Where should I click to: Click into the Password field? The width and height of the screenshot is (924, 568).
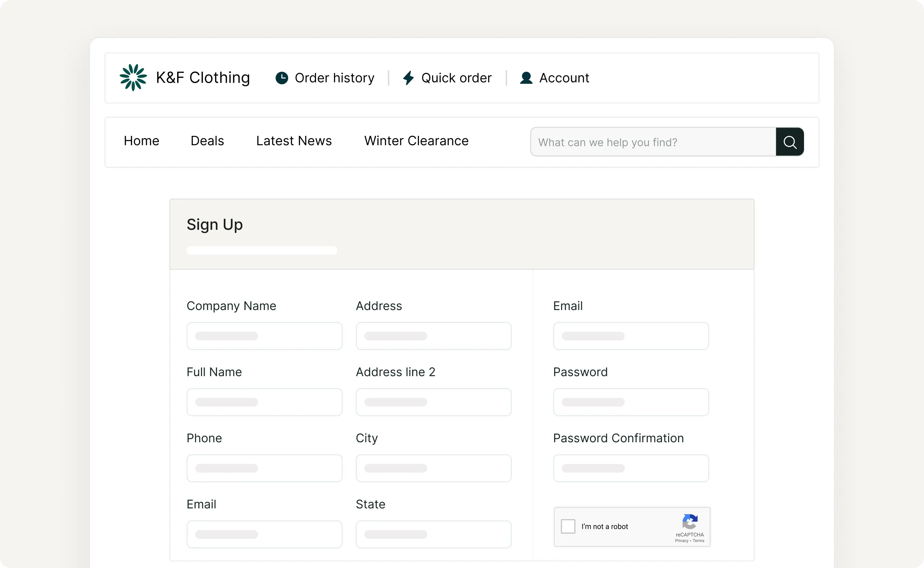[630, 402]
